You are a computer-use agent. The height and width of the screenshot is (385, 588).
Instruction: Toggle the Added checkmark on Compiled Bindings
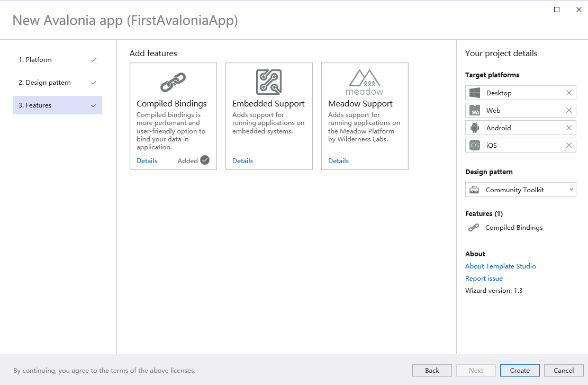205,160
